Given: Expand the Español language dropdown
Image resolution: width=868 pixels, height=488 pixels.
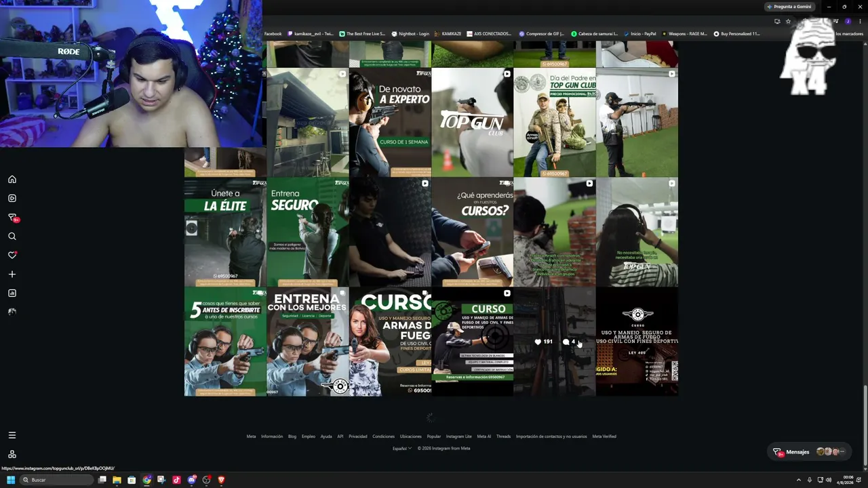Looking at the screenshot, I should [402, 448].
